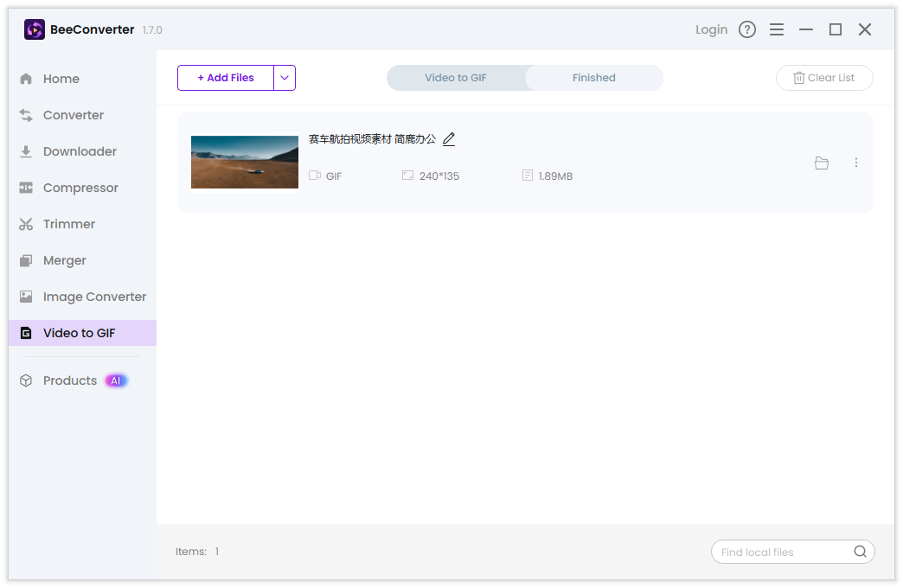Open the output folder icon
Viewport: 903px width, 588px height.
point(822,163)
